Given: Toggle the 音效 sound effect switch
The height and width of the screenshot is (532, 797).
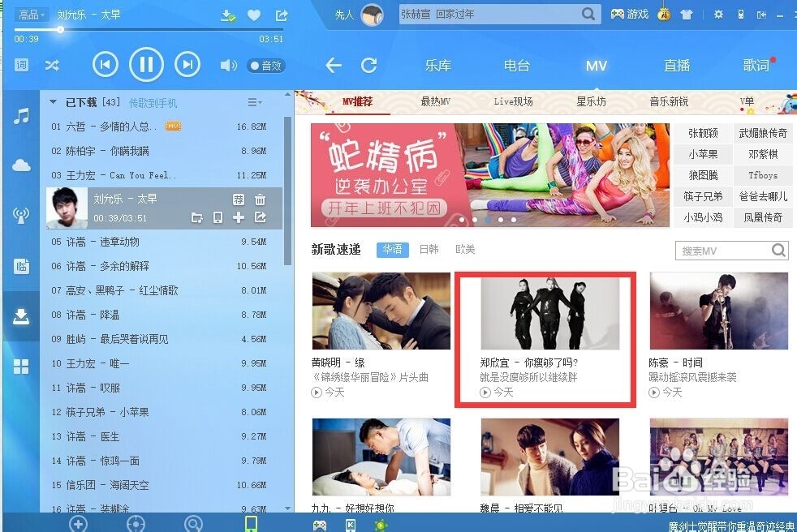Looking at the screenshot, I should coord(266,66).
